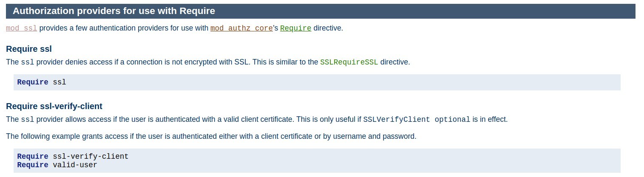This screenshot has height=177, width=644.
Task: Click the Authorization providers section header
Action: click(113, 11)
